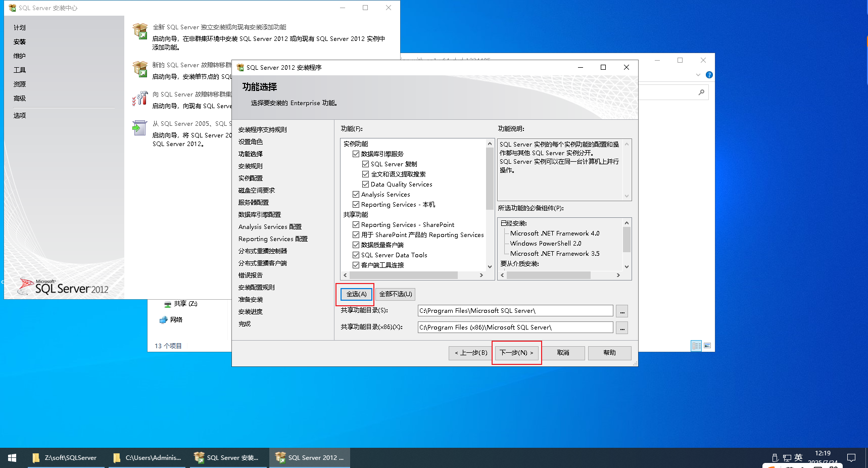The image size is (868, 468).
Task: Switch to SQL Server 安装 taskbar item
Action: pos(228,458)
